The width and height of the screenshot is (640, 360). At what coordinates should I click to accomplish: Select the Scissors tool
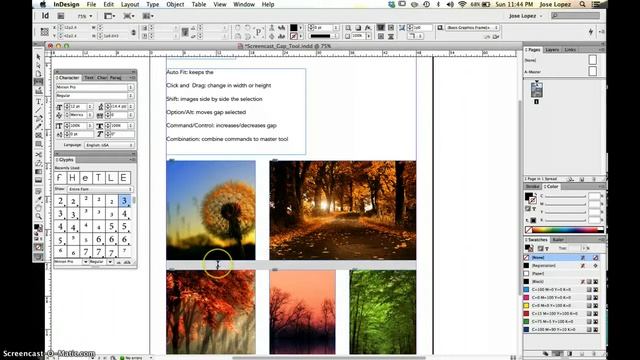(x=38, y=155)
